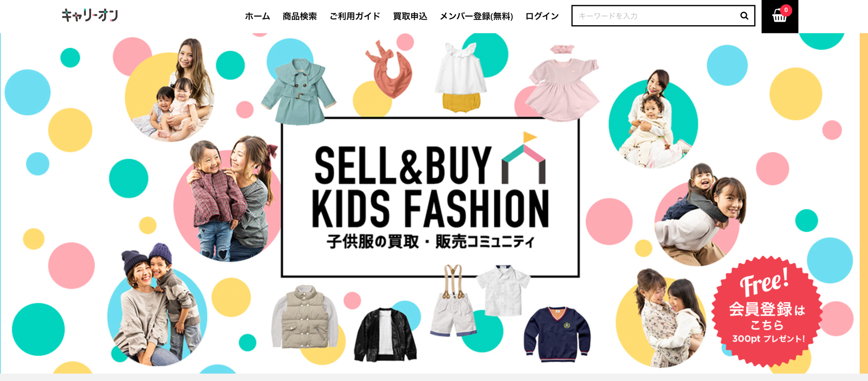Go to 商品検索 in navigation

click(x=299, y=16)
